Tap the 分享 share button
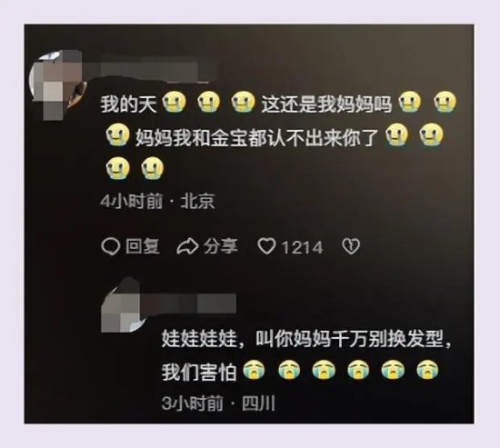 [x=221, y=247]
